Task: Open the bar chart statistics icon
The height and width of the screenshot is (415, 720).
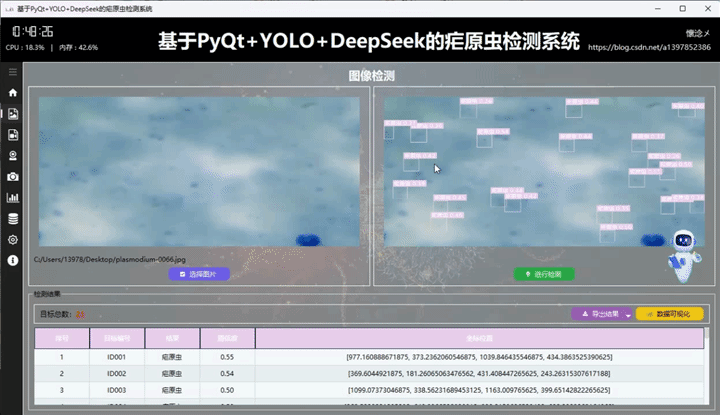Action: pyautogui.click(x=13, y=198)
